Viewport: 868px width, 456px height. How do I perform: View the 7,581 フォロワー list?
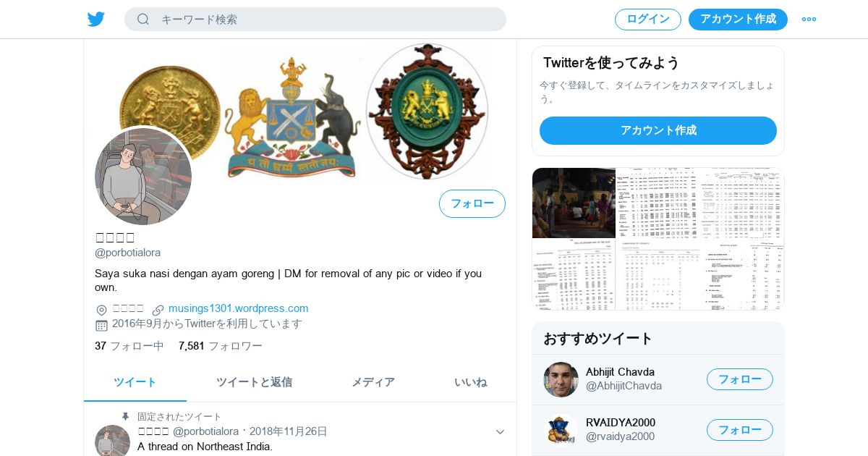coord(221,346)
